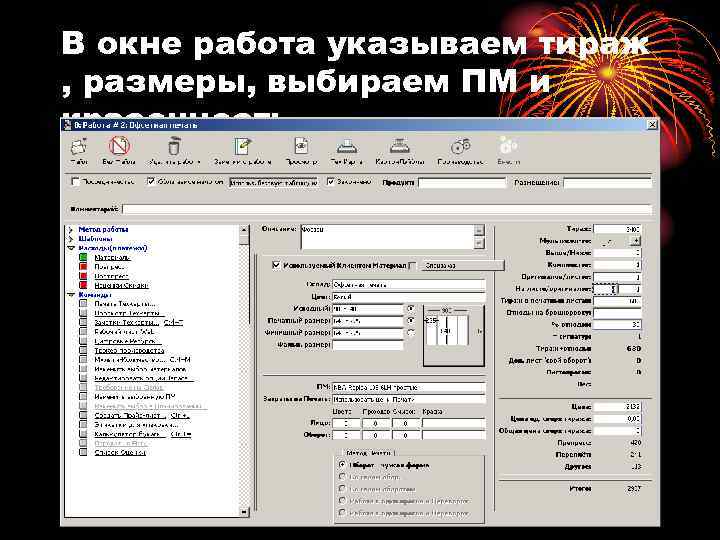720x540 pixels.
Task: Click Просмотр Техкарты command link
Action: coord(128,313)
